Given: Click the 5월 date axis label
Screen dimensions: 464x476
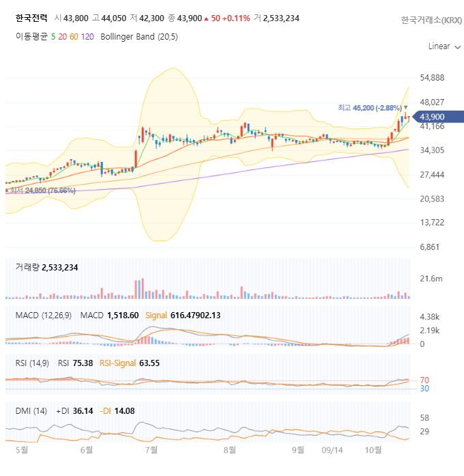Looking at the screenshot, I should coord(22,449).
